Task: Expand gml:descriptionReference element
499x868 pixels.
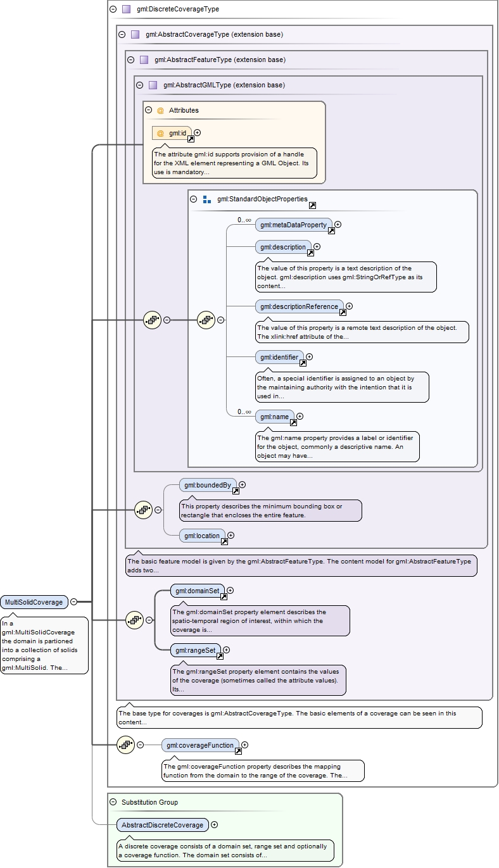Action: point(349,306)
